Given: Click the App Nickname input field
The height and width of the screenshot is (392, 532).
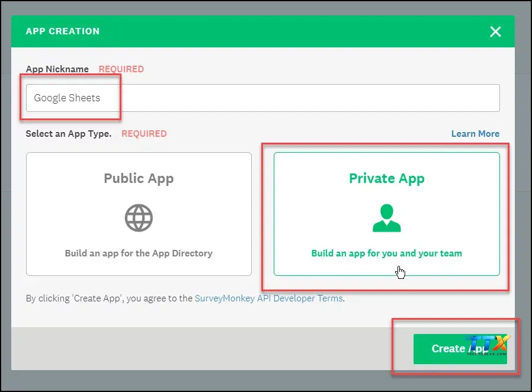Looking at the screenshot, I should pyautogui.click(x=263, y=98).
